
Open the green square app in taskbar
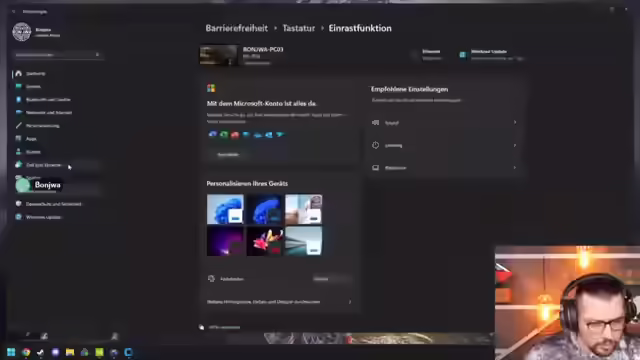click(99, 352)
